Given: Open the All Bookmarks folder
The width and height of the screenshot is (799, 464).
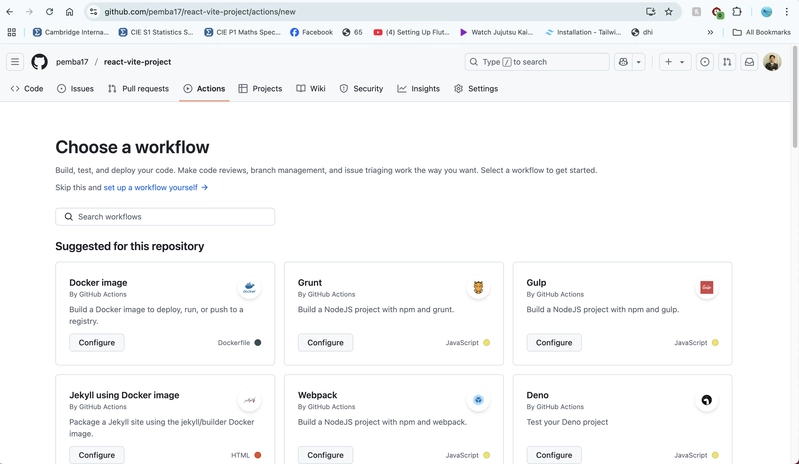Looking at the screenshot, I should [x=761, y=32].
